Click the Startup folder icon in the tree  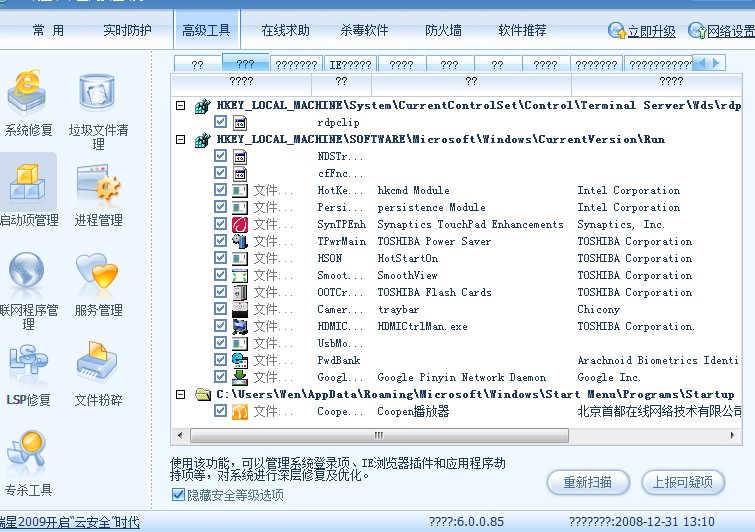203,395
